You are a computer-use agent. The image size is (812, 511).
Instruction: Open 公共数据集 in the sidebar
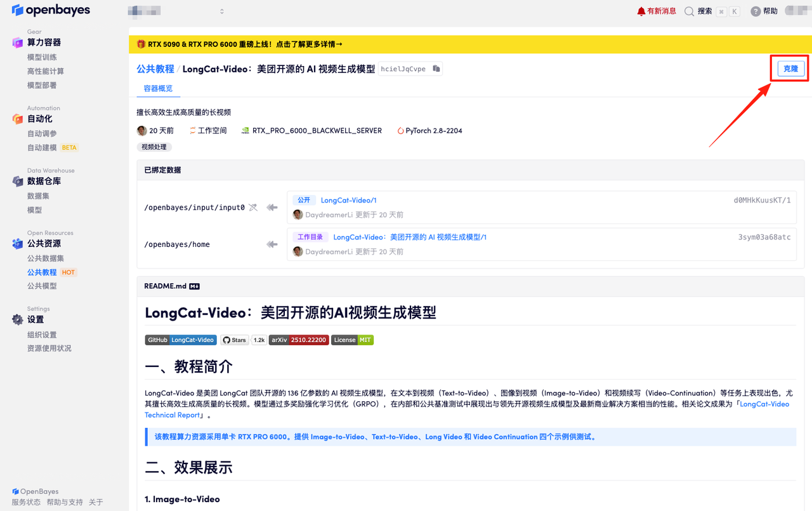46,258
